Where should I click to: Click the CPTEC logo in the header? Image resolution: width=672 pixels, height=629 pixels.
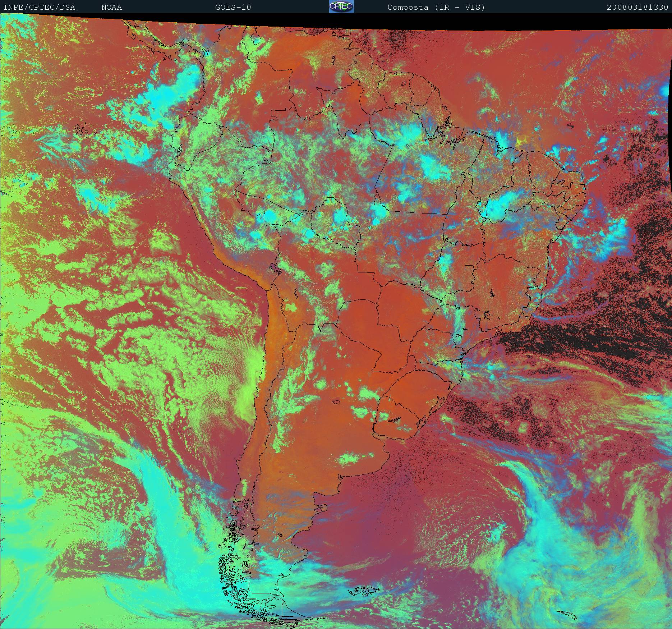[341, 6]
